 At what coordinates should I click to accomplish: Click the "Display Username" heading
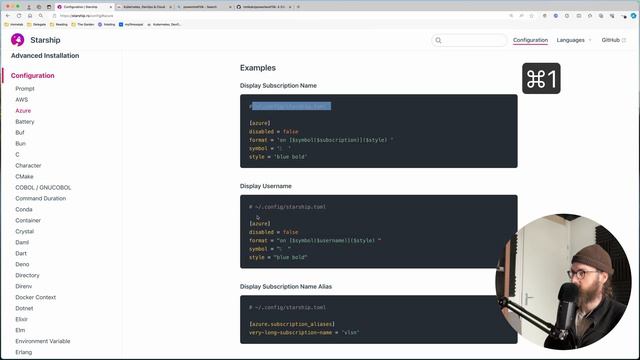click(266, 186)
